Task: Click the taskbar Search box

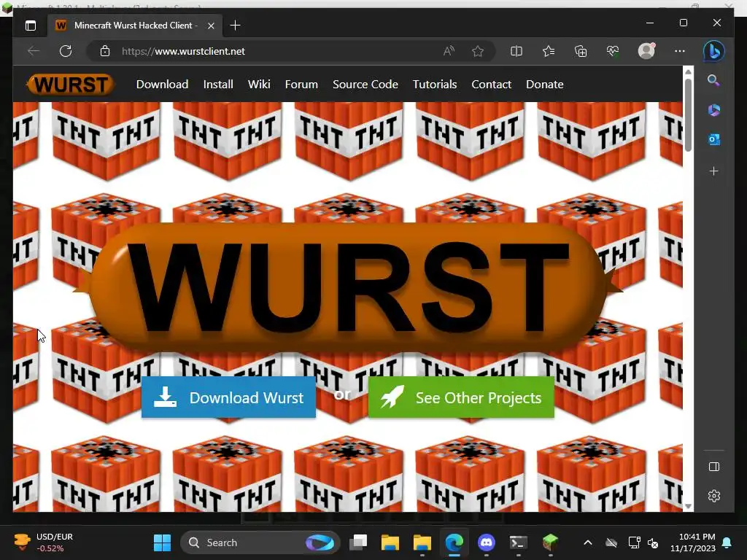Action: coord(260,542)
